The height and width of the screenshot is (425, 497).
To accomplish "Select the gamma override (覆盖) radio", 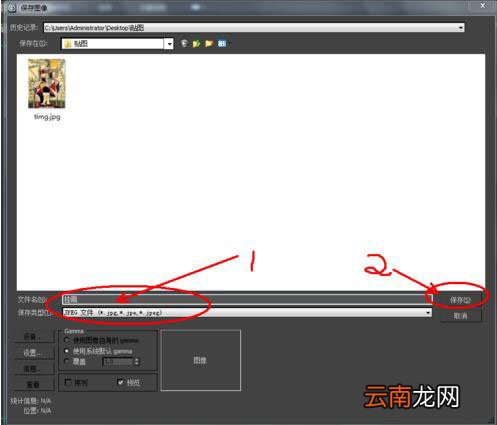I will pos(67,361).
